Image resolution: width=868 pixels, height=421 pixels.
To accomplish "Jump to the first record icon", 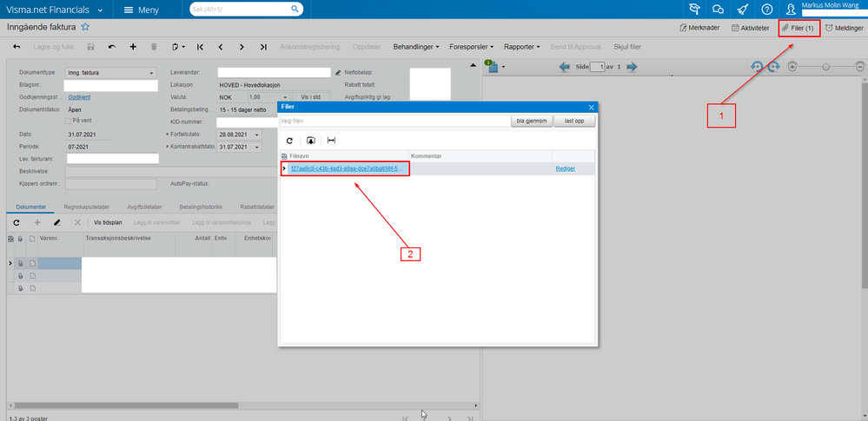I will [200, 47].
